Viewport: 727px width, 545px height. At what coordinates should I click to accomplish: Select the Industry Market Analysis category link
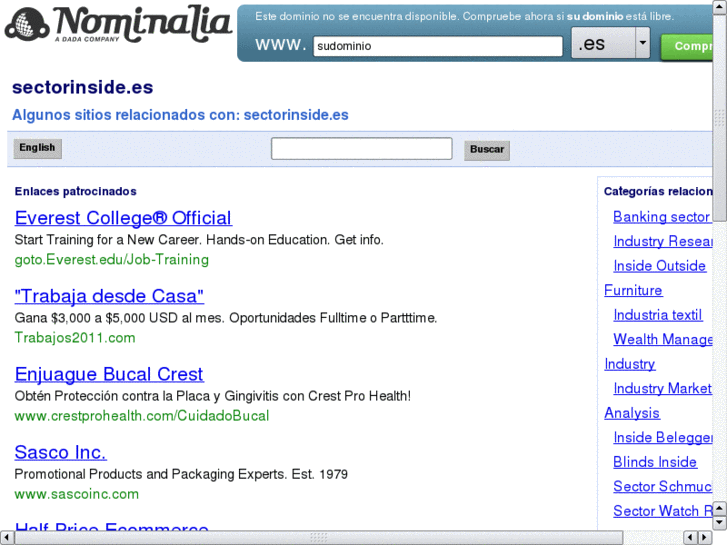coord(663,388)
